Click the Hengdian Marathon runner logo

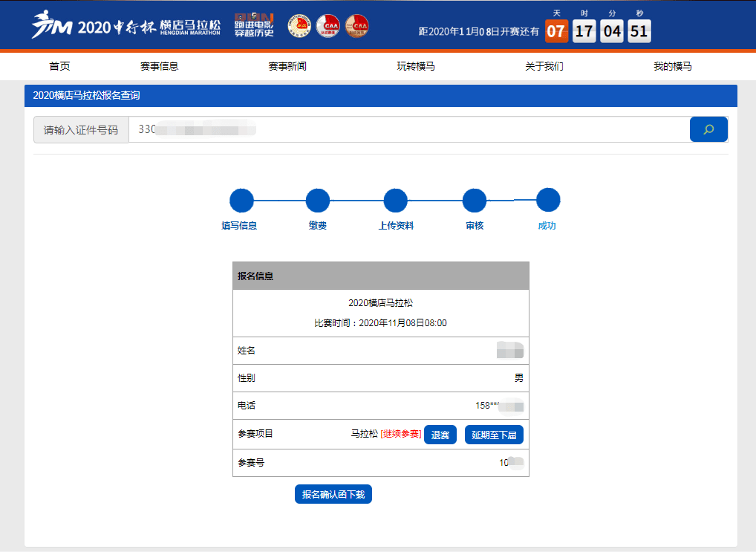[52, 25]
